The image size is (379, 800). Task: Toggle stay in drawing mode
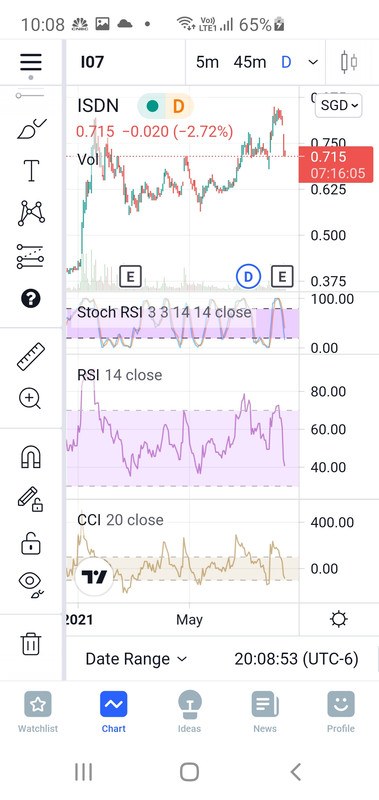[31, 499]
